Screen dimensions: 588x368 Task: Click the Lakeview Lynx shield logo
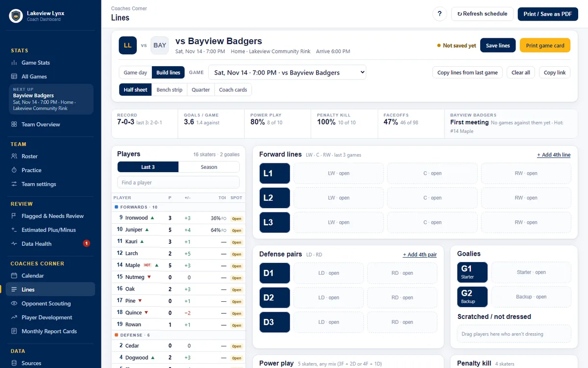click(x=16, y=16)
